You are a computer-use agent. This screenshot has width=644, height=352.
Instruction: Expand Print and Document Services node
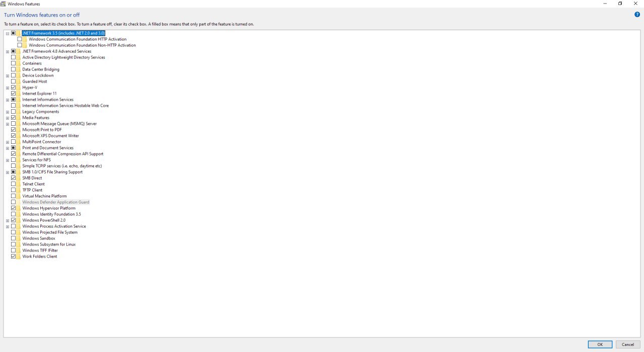(x=8, y=148)
